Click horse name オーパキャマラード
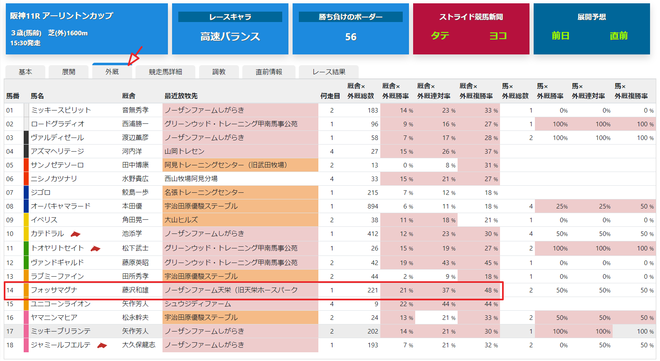660x361 pixels. coord(61,207)
